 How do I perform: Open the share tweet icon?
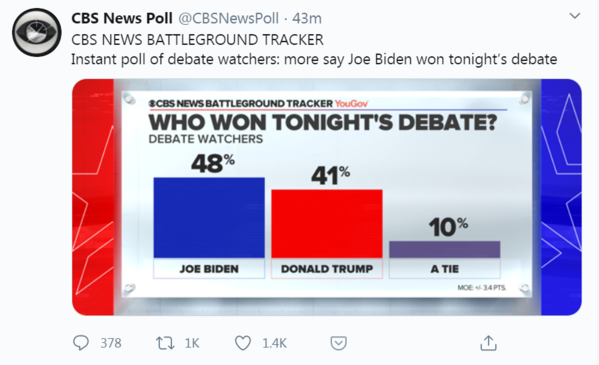click(488, 343)
